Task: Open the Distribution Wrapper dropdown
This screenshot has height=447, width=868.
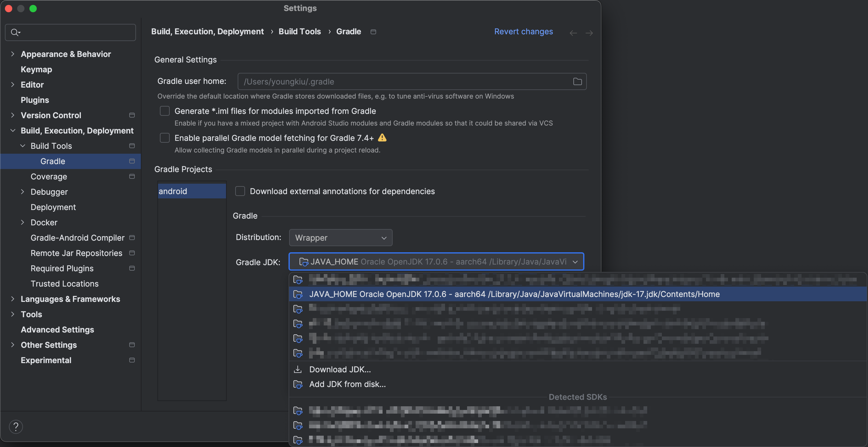Action: click(x=340, y=238)
